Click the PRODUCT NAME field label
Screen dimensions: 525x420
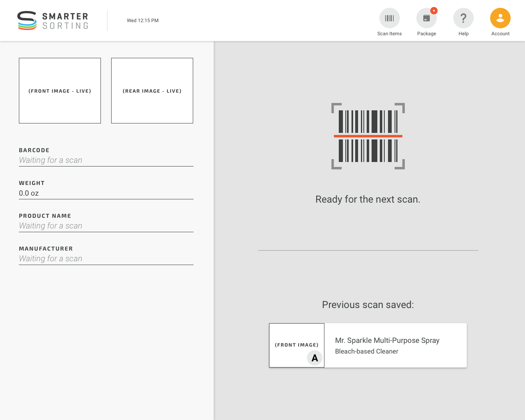pos(45,216)
